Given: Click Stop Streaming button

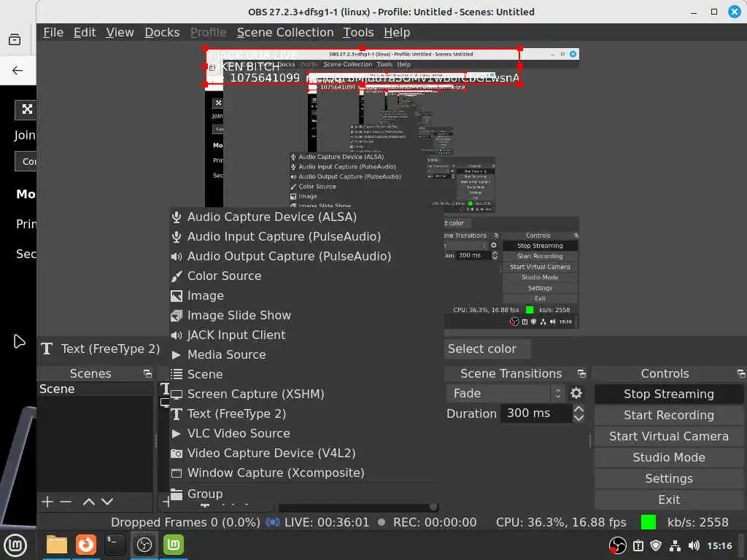Looking at the screenshot, I should (x=669, y=394).
